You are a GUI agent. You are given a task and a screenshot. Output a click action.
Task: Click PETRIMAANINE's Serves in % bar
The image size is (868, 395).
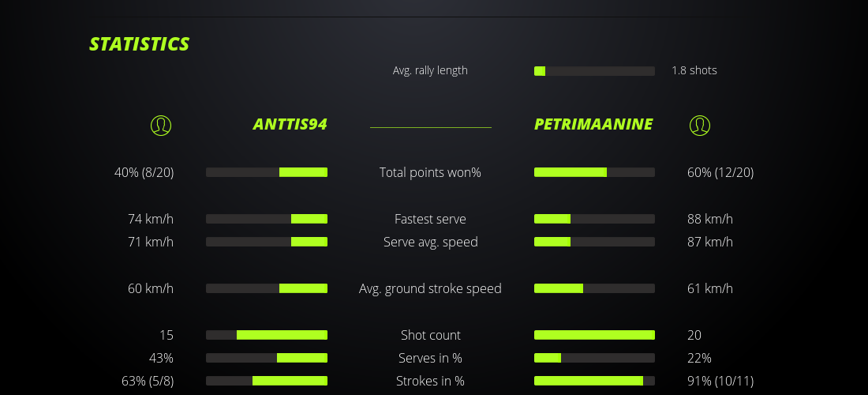tap(594, 358)
